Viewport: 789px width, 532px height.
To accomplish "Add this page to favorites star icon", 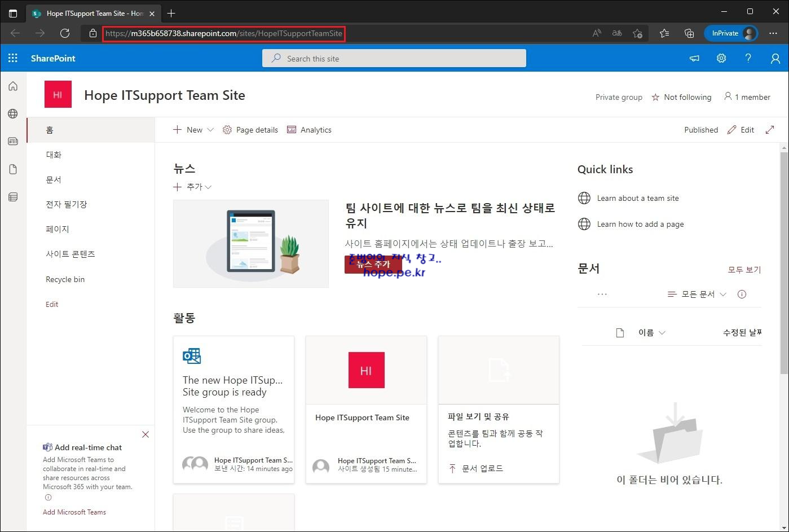I will [x=637, y=33].
